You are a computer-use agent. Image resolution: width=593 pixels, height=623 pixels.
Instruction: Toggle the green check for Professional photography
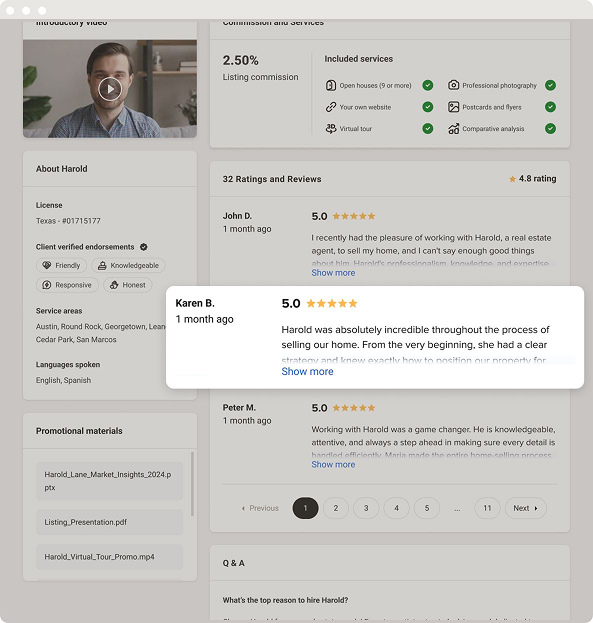(550, 85)
